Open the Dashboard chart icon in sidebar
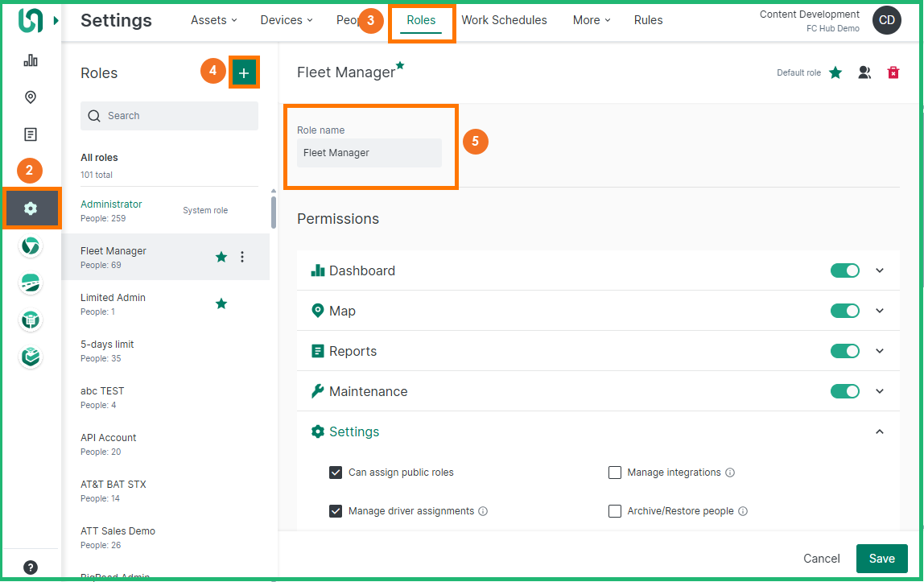The width and height of the screenshot is (924, 582). pos(31,60)
